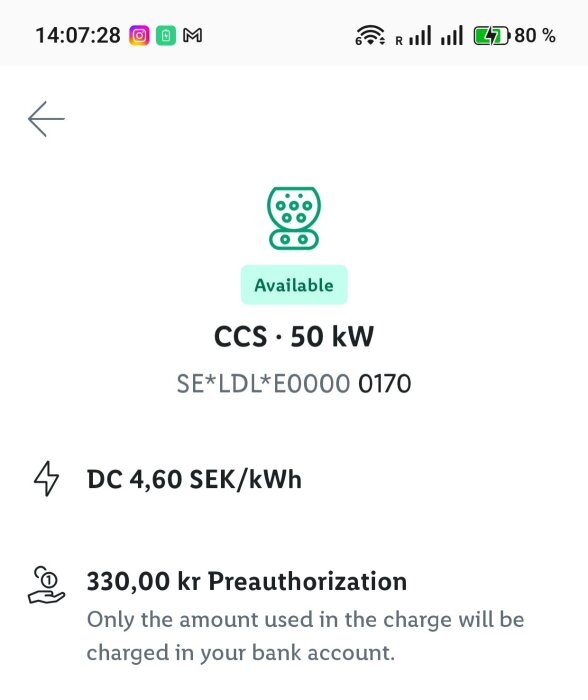Tap the lightning bolt price icon
This screenshot has width=588, height=700.
[46, 479]
